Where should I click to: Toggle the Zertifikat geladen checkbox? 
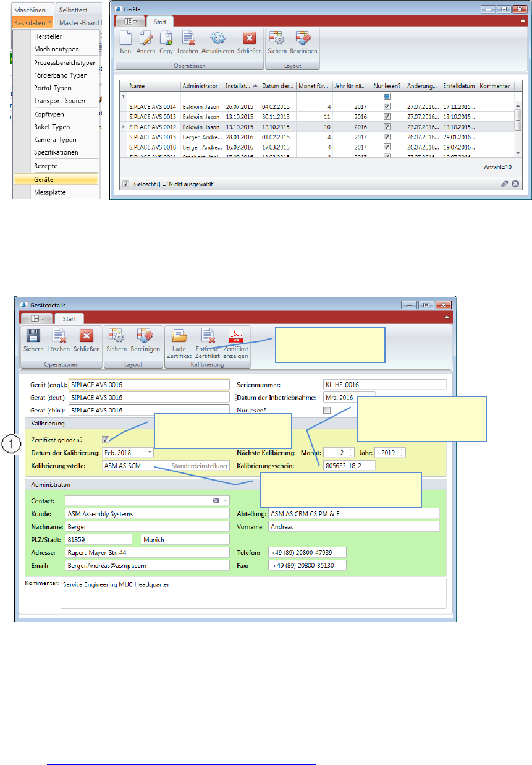click(106, 440)
